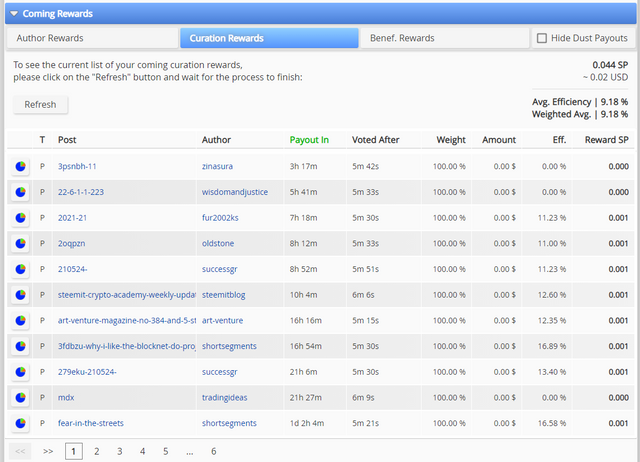This screenshot has width=640, height=462.
Task: Click the Refresh button
Action: tap(40, 104)
